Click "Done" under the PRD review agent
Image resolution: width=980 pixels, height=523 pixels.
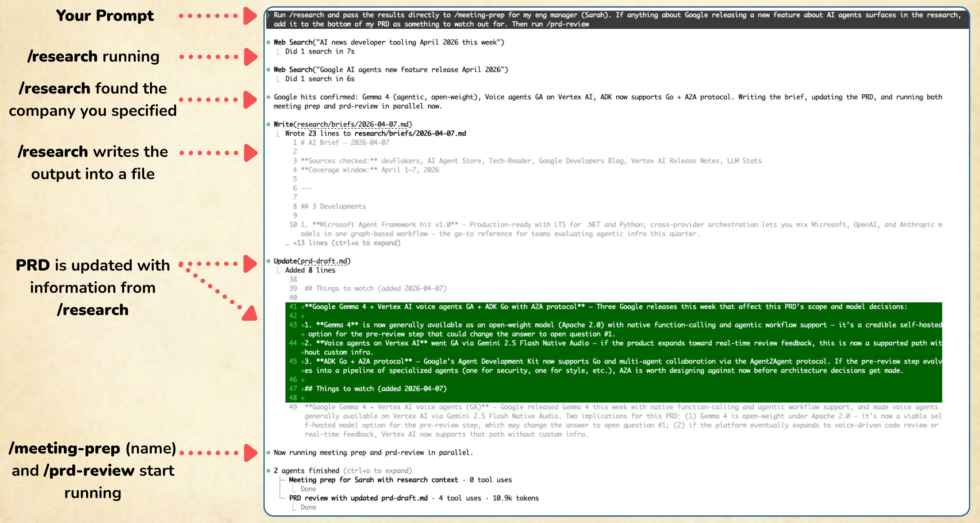tap(308, 507)
